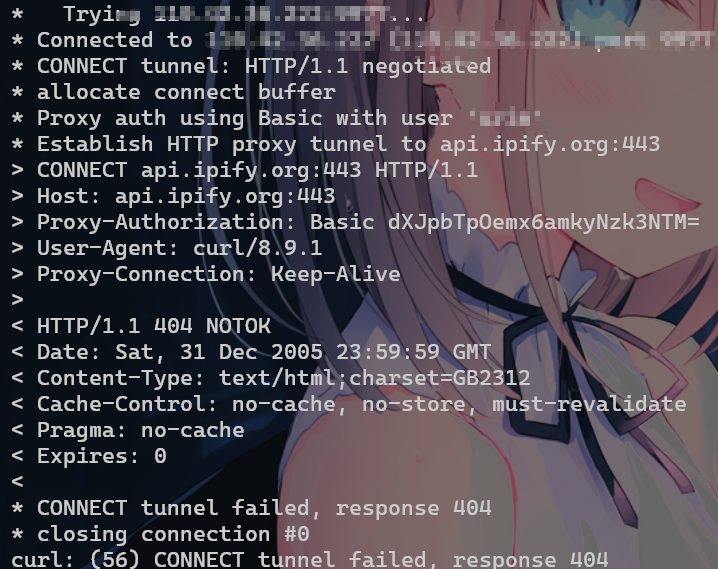Screen dimensions: 718x569
Task: Click the Date header showing 31 Dec 2005
Action: tap(251, 352)
